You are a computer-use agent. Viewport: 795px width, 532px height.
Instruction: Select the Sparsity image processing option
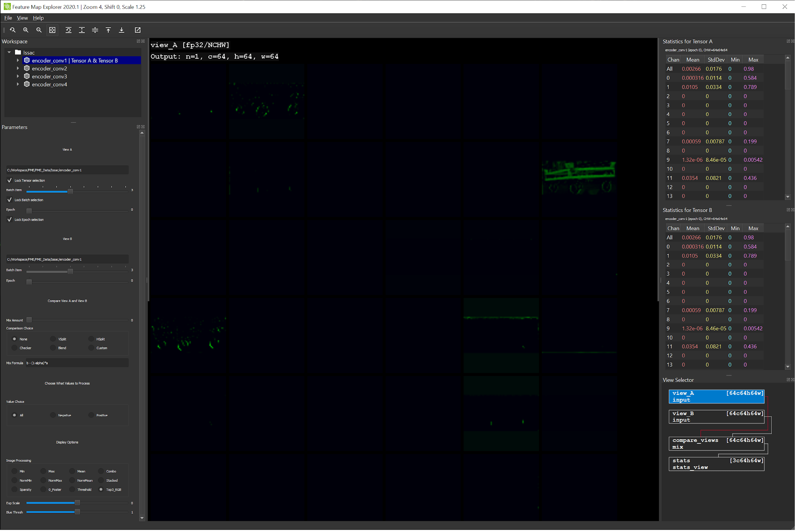[14, 490]
